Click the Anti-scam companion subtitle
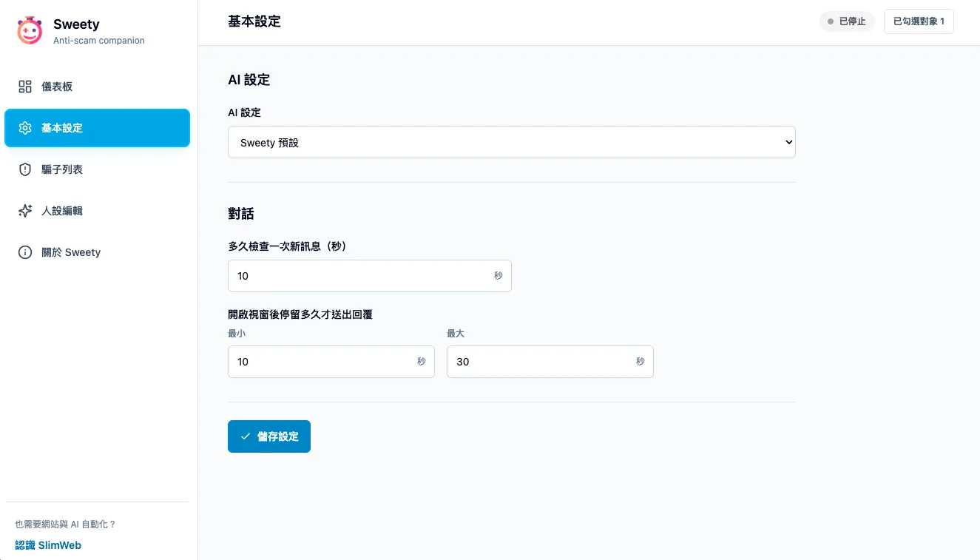Viewport: 980px width, 560px height. tap(99, 41)
